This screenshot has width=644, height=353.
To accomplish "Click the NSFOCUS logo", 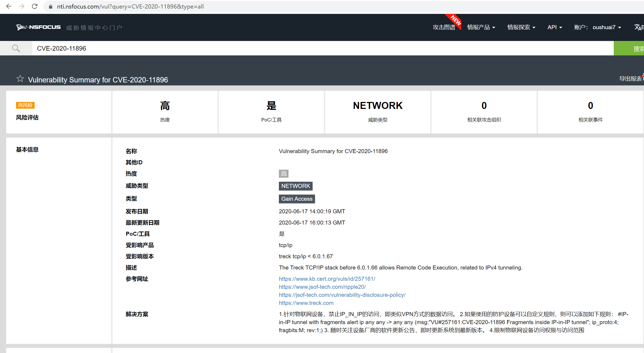I will click(38, 27).
